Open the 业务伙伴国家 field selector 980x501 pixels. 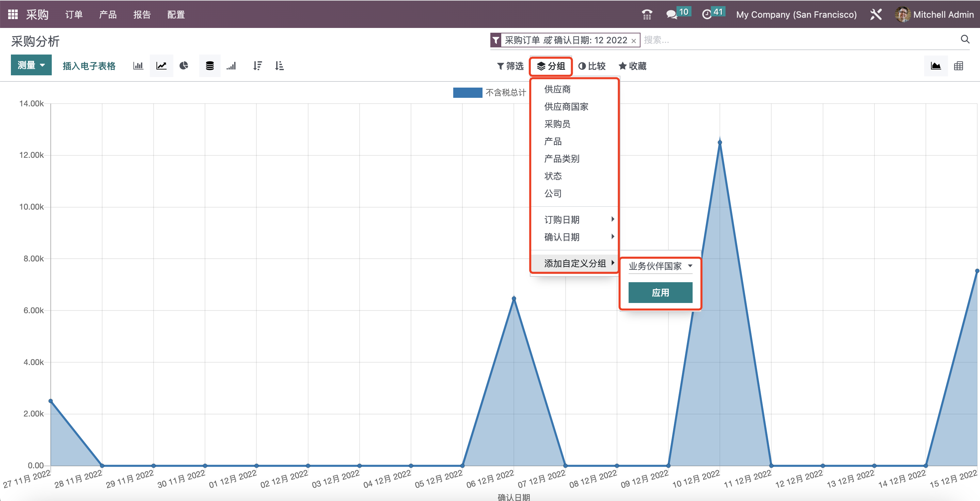pyautogui.click(x=660, y=266)
